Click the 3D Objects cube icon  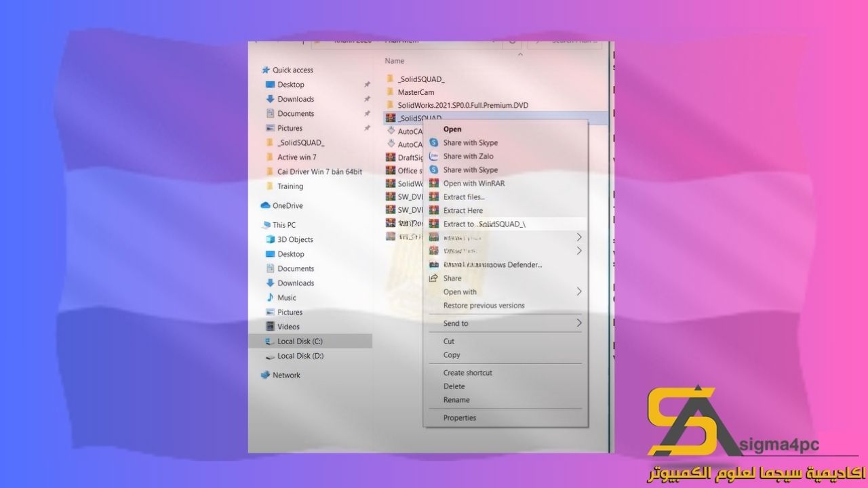(x=270, y=239)
